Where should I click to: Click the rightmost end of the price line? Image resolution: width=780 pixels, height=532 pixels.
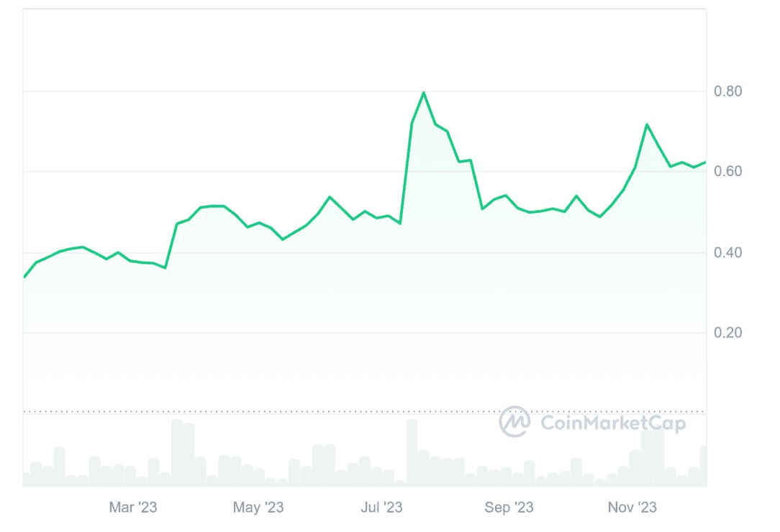705,162
